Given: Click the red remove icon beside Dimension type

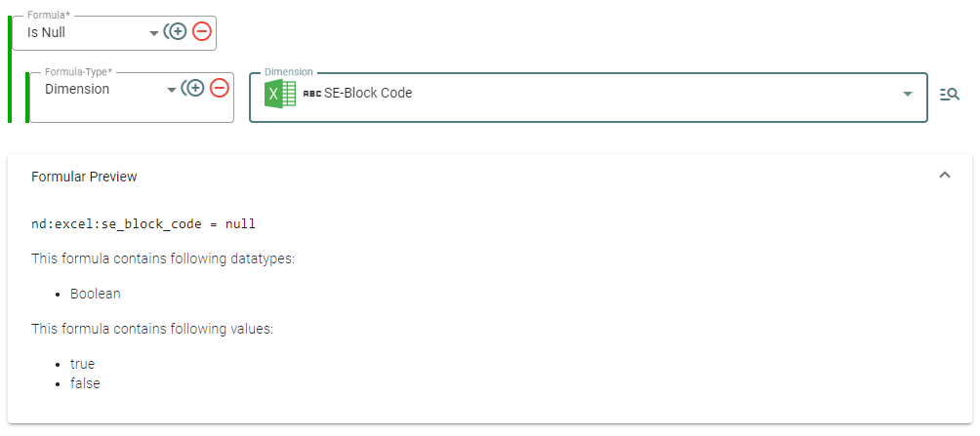Looking at the screenshot, I should (x=220, y=89).
